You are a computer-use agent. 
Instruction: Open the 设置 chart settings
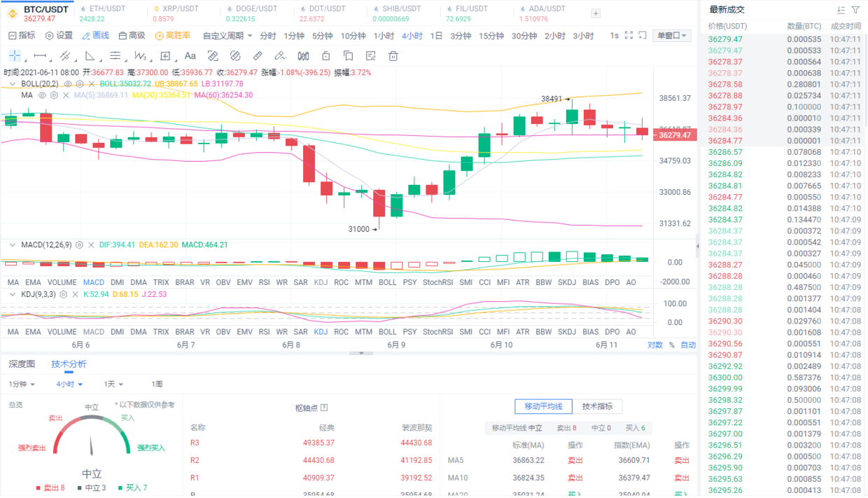coord(59,36)
